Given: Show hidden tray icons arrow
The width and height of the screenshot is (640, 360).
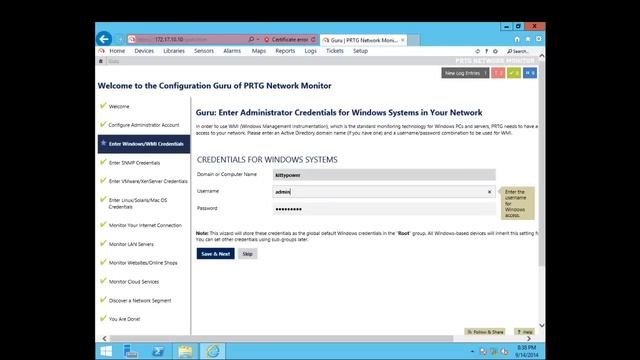Looking at the screenshot, I should 472,351.
